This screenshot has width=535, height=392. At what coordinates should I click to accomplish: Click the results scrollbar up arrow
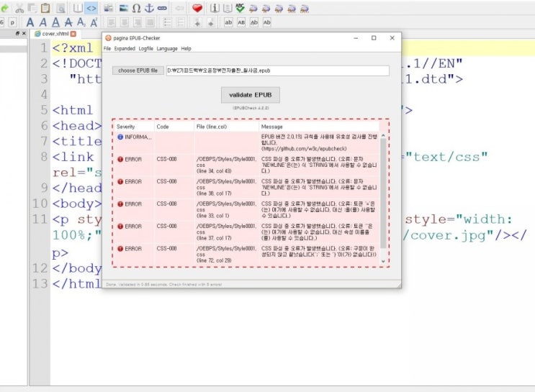click(x=383, y=136)
